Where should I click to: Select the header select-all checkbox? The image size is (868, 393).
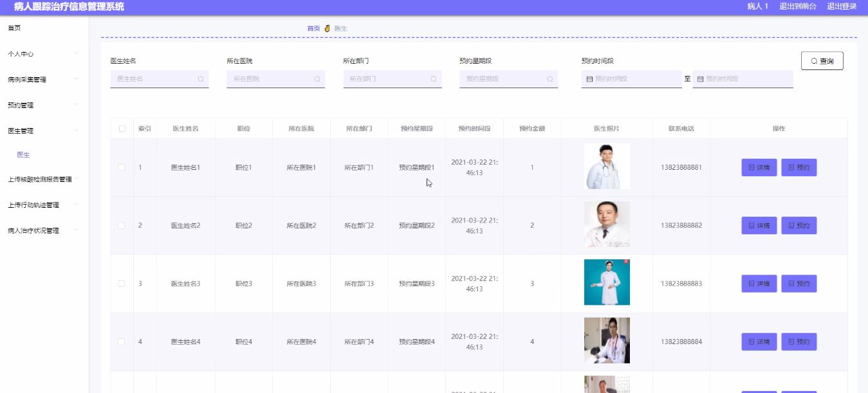pyautogui.click(x=122, y=129)
